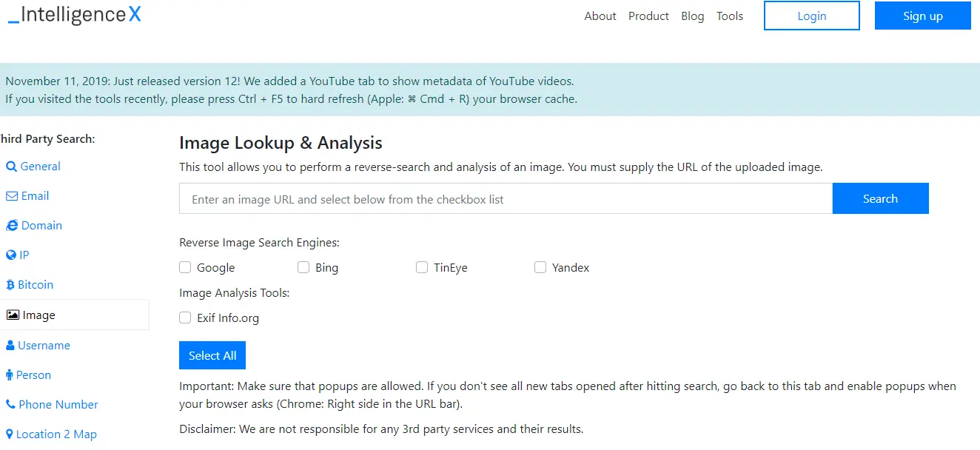Click the General magnifier icon in sidebar

click(x=11, y=167)
